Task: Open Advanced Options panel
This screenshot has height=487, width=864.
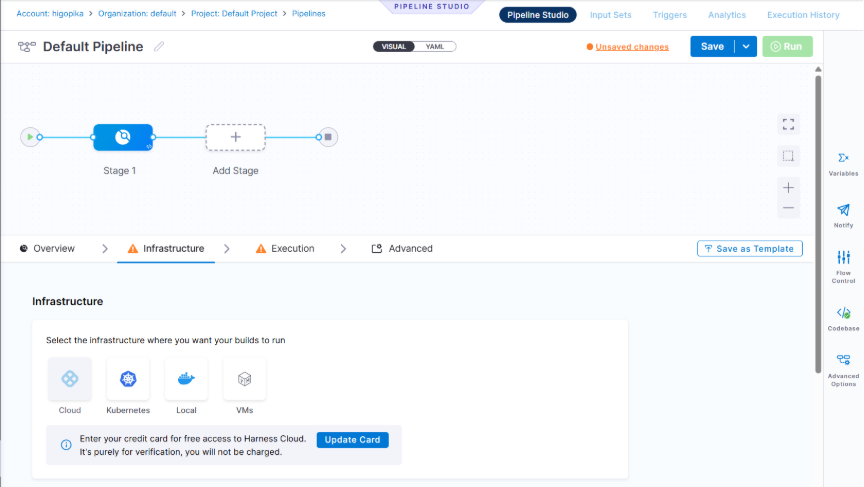Action: pyautogui.click(x=843, y=370)
